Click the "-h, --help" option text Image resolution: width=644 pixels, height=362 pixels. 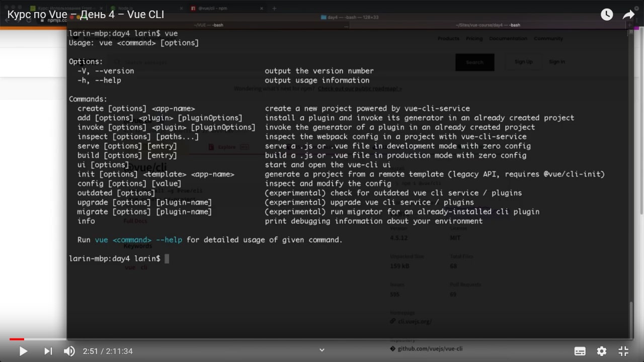pyautogui.click(x=99, y=80)
